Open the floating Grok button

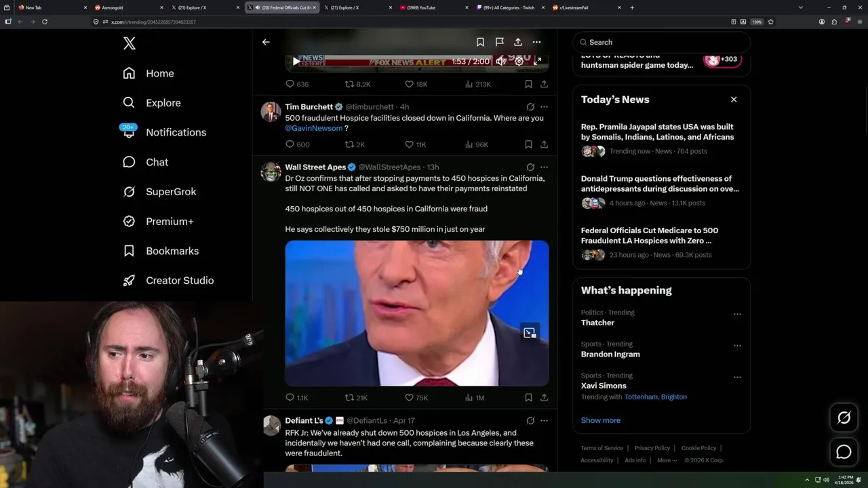(x=844, y=418)
